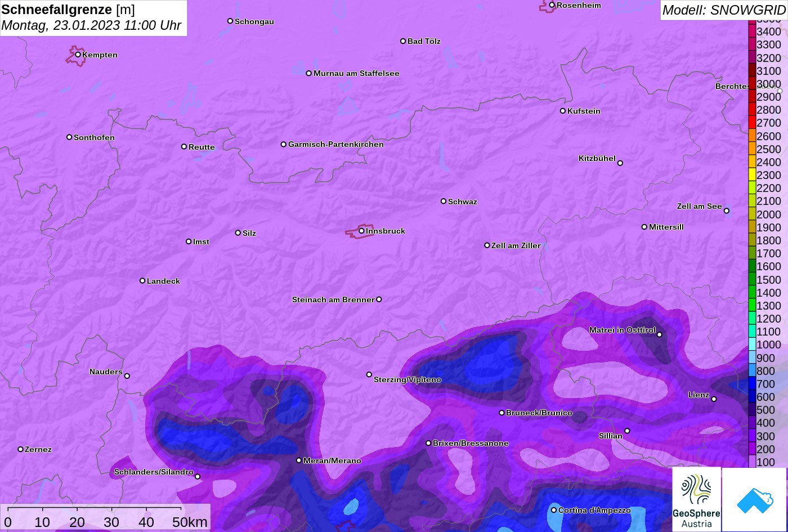This screenshot has width=788, height=532.
Task: Click the 2800 m red legend swatch
Action: [x=751, y=110]
